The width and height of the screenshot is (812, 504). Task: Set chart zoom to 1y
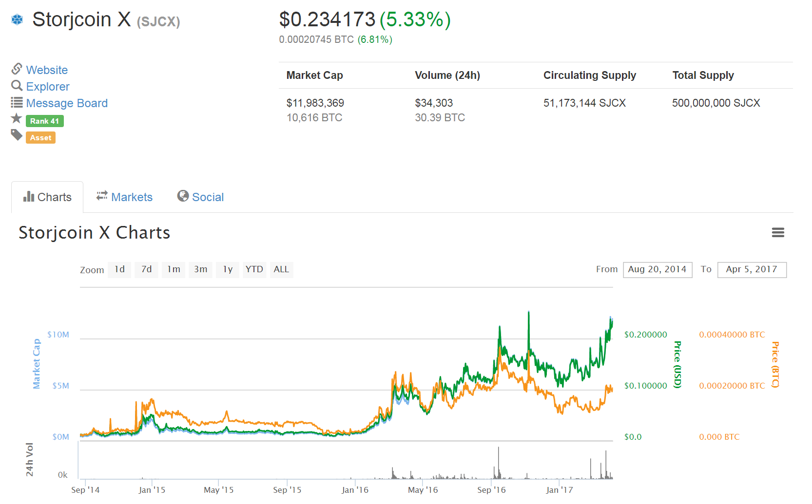point(228,269)
